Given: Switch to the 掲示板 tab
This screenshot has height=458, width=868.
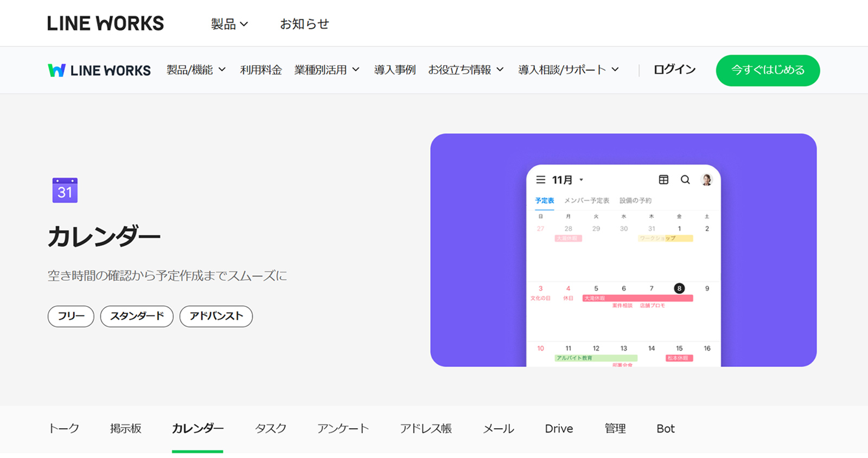Looking at the screenshot, I should click(126, 429).
